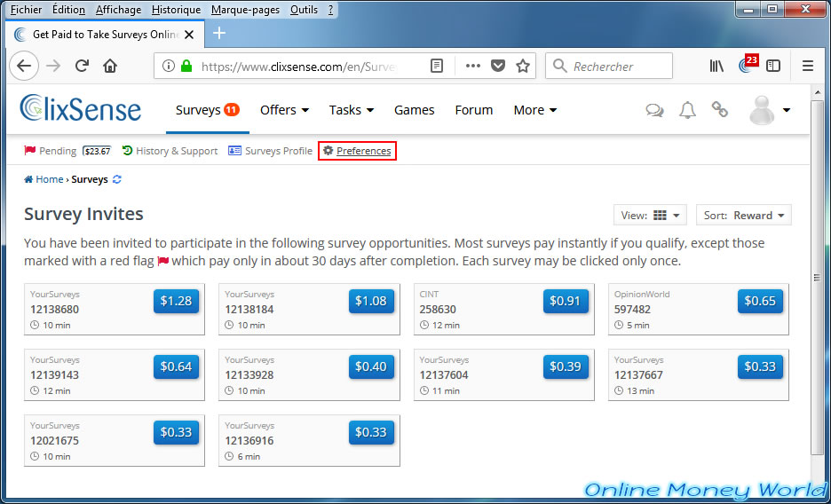The image size is (831, 504).
Task: Click the pending amount $23.67 badge
Action: point(97,152)
